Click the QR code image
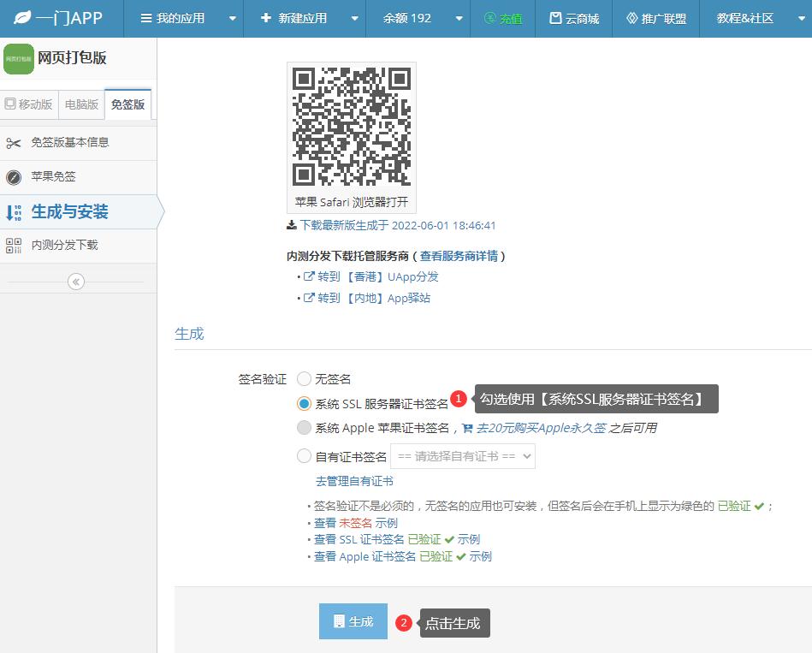The image size is (812, 653). [352, 128]
